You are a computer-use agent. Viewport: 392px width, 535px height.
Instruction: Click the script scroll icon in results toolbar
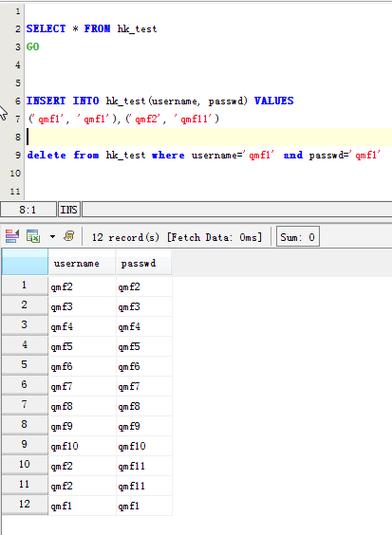pyautogui.click(x=69, y=236)
